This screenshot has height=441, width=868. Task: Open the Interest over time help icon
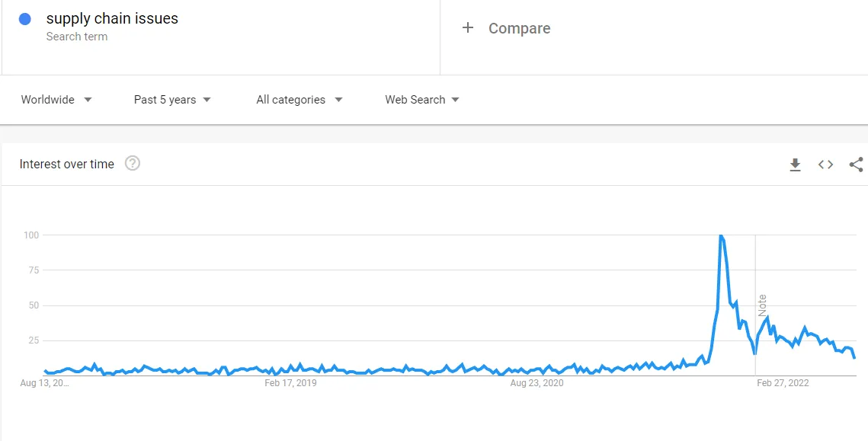click(x=133, y=163)
